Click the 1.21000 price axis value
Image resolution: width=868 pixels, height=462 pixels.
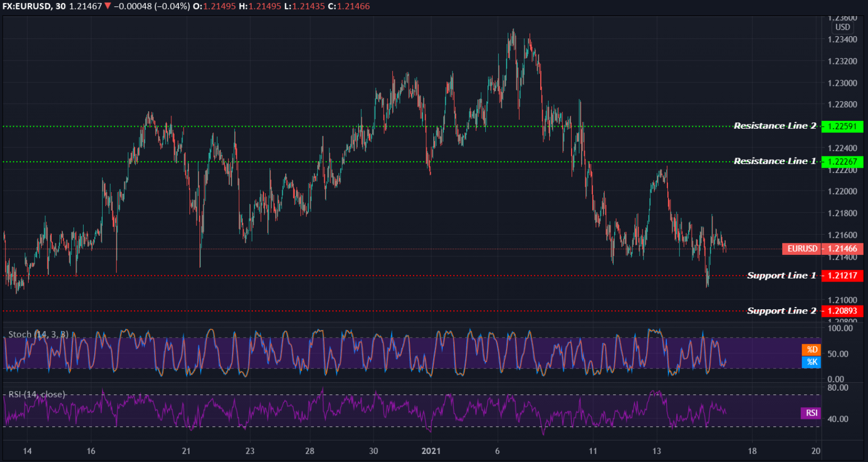click(x=842, y=300)
